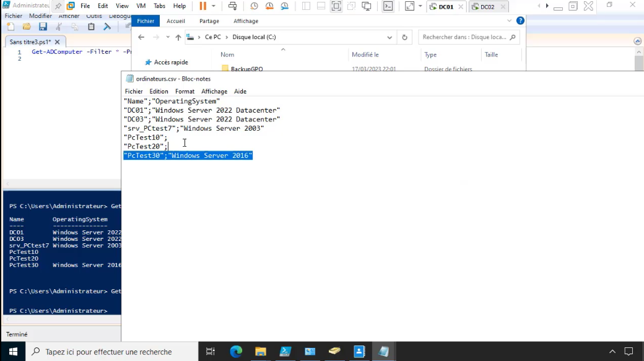This screenshot has height=361, width=644.
Task: Open the VM menu in VMware
Action: 141,6
